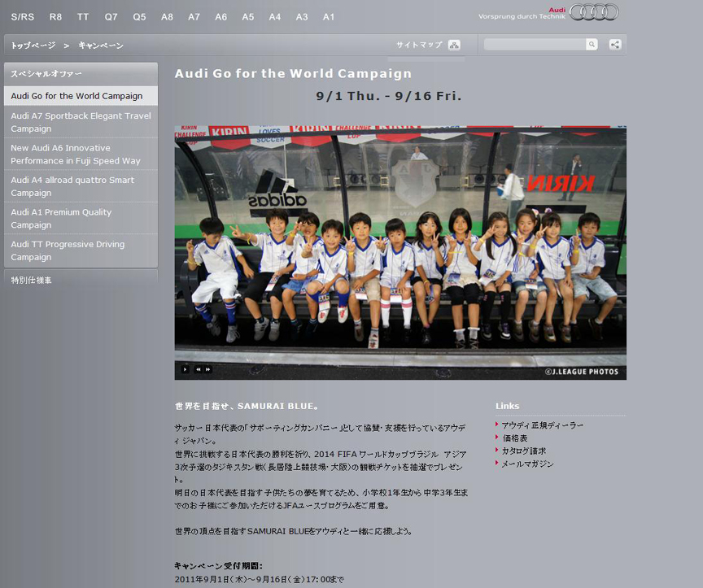This screenshot has height=588, width=703.
Task: Click the Audi four rings logo
Action: pyautogui.click(x=594, y=12)
